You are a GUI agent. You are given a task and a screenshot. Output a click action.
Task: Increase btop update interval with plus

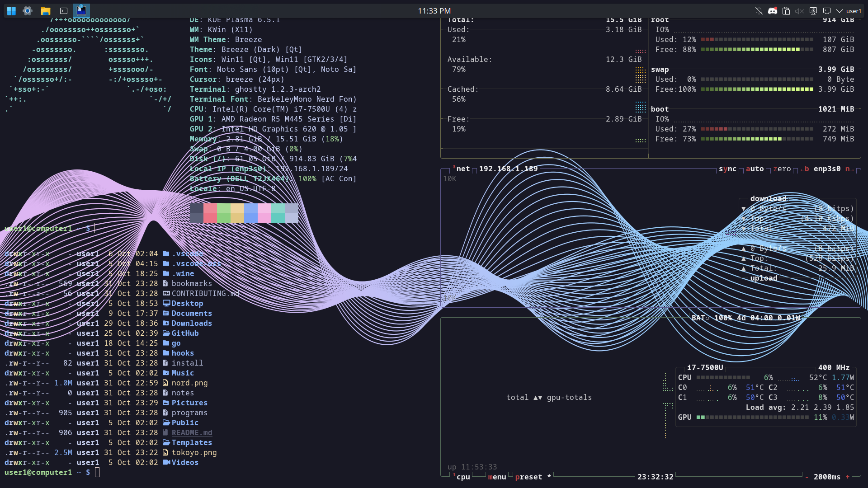pos(848,477)
